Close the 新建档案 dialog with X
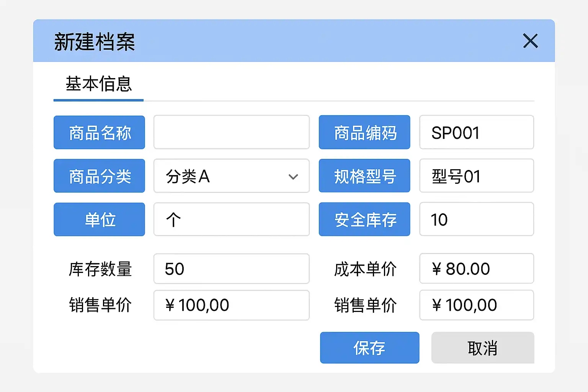The height and width of the screenshot is (392, 588). (530, 41)
